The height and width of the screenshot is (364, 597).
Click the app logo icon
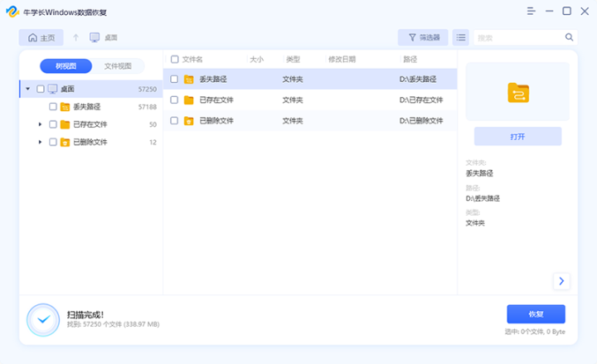[x=12, y=12]
